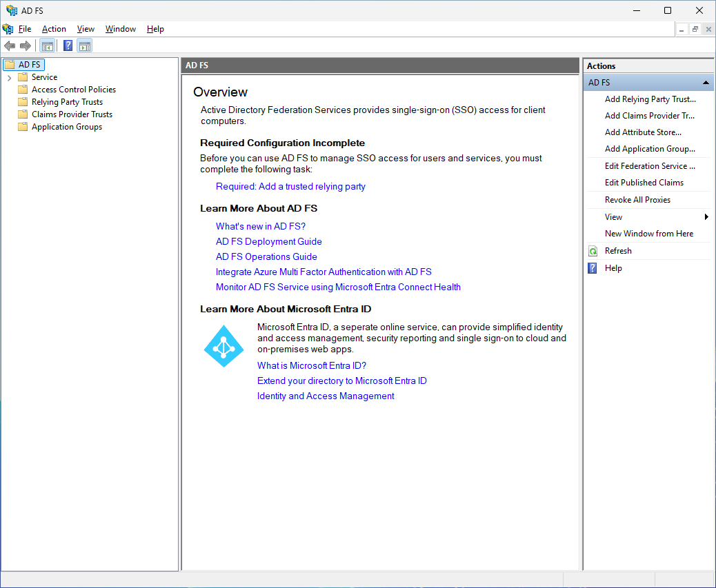The image size is (716, 588).
Task: Click the Actions pane title
Action: click(x=601, y=66)
